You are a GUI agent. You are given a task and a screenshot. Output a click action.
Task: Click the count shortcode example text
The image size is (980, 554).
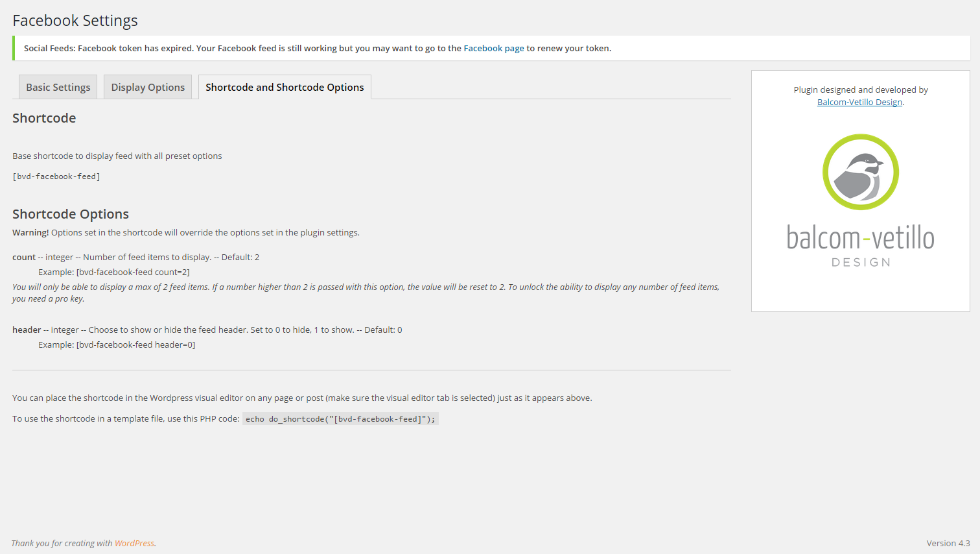[x=114, y=272]
